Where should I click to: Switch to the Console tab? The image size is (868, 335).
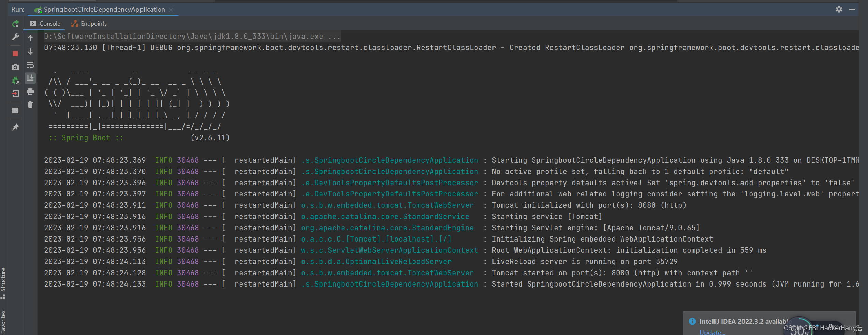coord(45,24)
